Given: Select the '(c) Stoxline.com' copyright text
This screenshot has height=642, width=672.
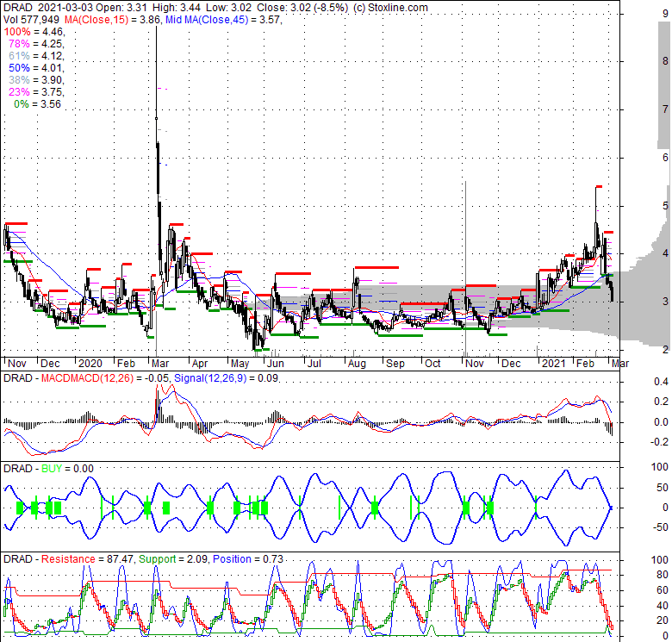Looking at the screenshot, I should coord(390,8).
